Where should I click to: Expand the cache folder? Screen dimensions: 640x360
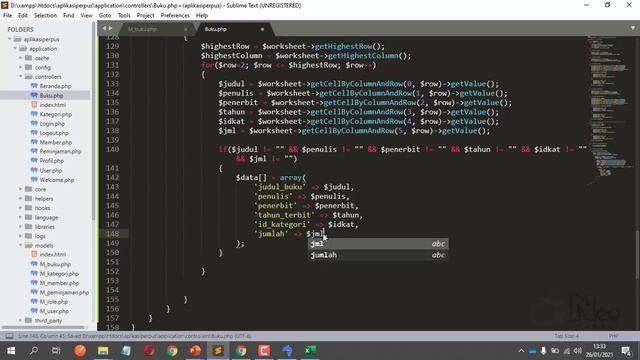[20, 58]
